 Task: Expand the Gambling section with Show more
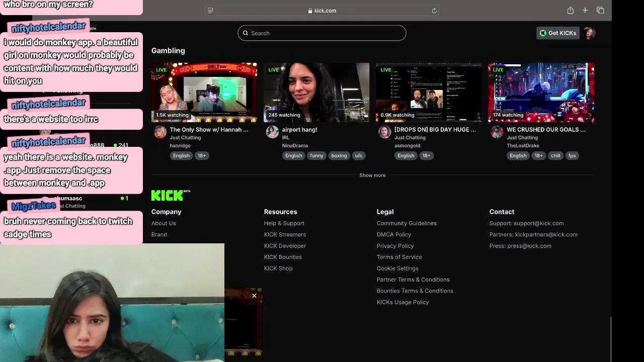[372, 175]
